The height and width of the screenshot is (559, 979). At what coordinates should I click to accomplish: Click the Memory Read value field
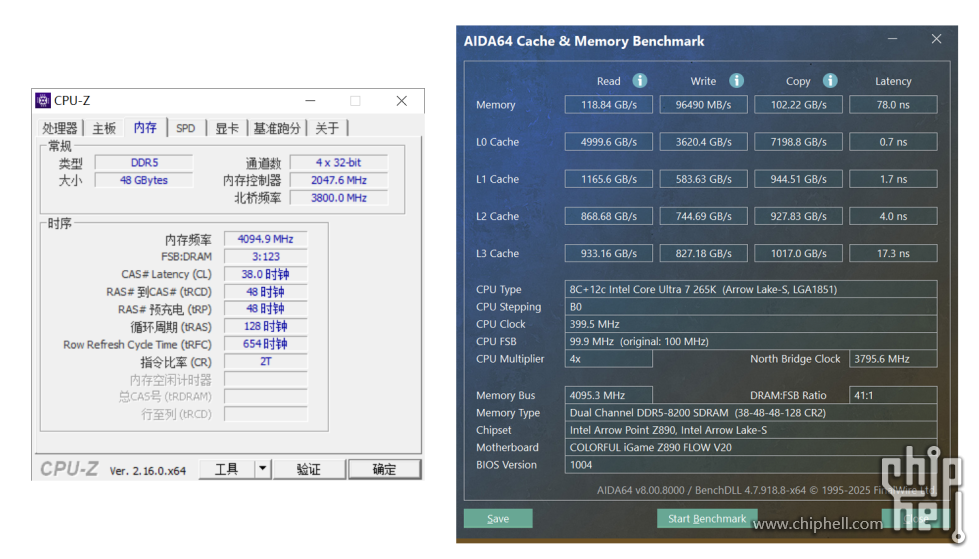click(608, 105)
